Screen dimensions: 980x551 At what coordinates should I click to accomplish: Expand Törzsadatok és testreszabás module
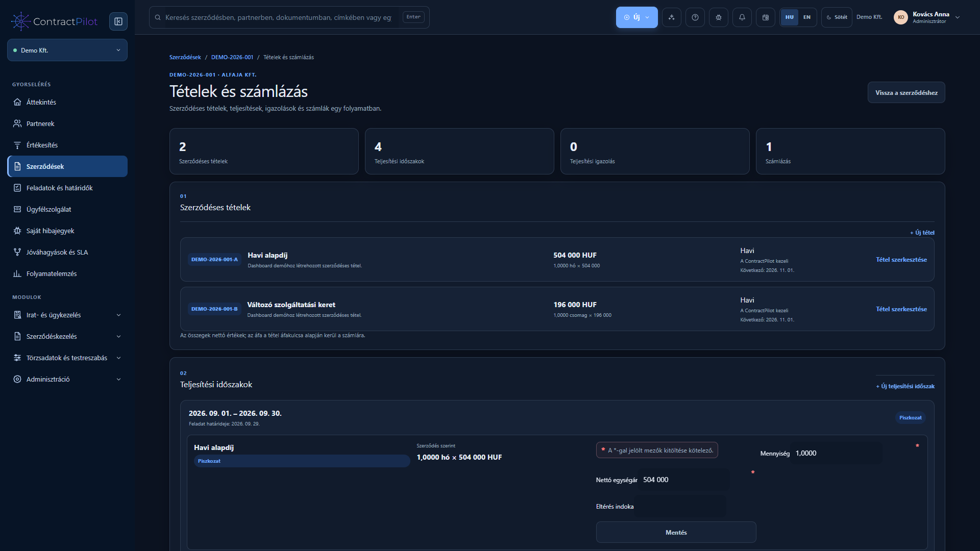pyautogui.click(x=67, y=358)
